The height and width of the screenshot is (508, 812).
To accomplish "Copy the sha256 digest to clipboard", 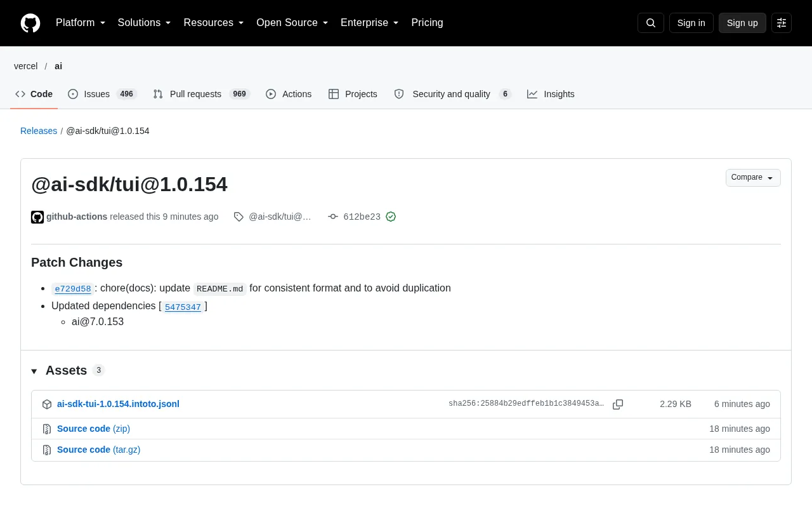I will [618, 404].
